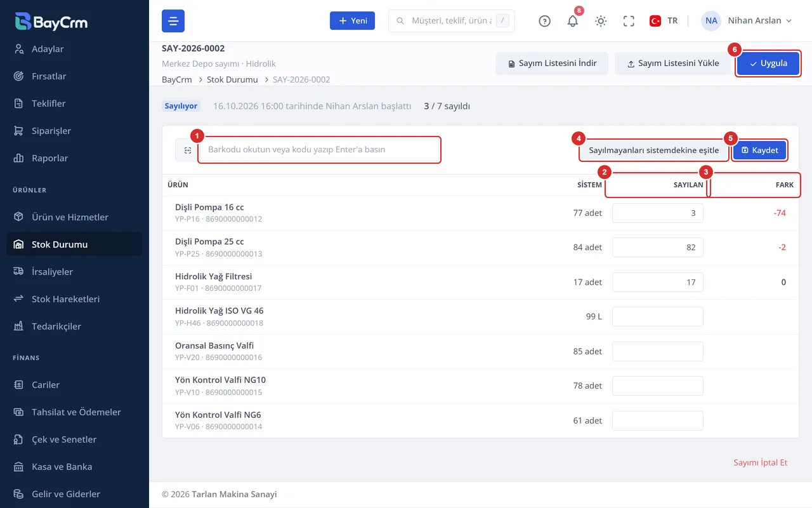Click Sayım Listesini Yükle button

(672, 63)
